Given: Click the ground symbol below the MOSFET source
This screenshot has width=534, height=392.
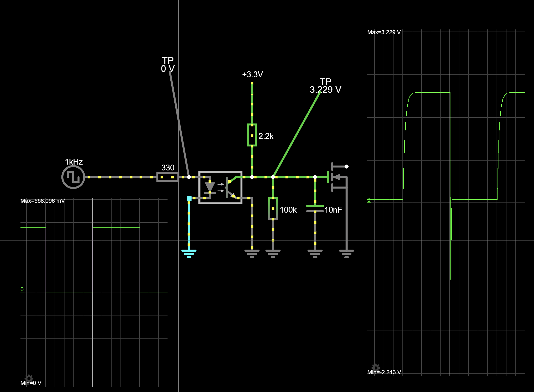Looking at the screenshot, I should click(346, 253).
